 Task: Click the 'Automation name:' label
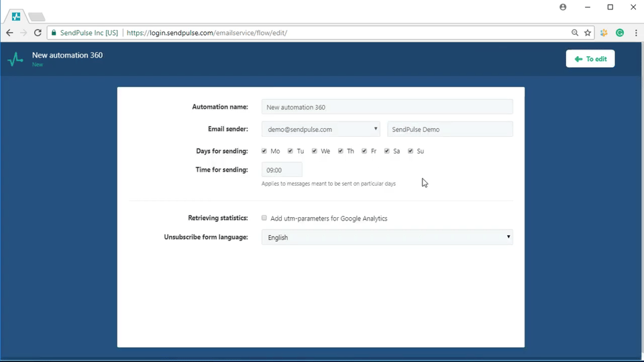[x=220, y=107]
